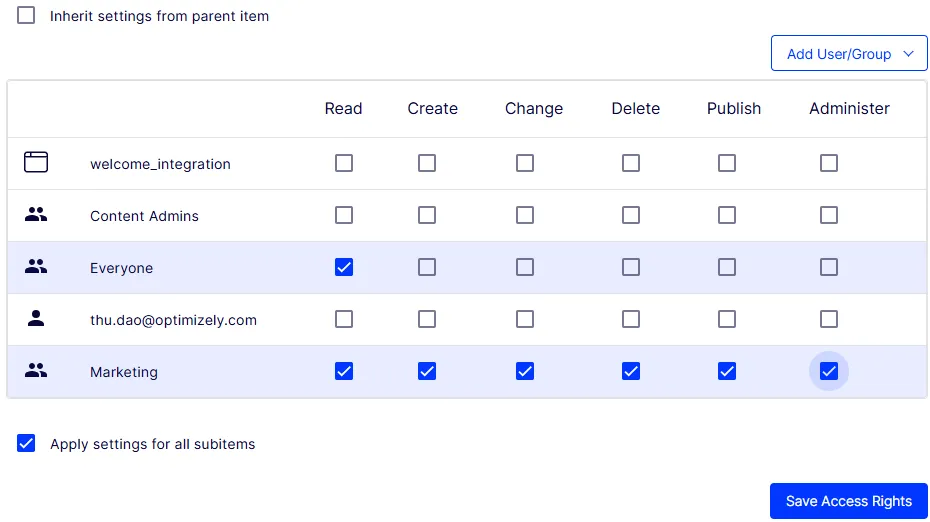Check Administer for Content Admins
The image size is (930, 522).
pos(829,215)
